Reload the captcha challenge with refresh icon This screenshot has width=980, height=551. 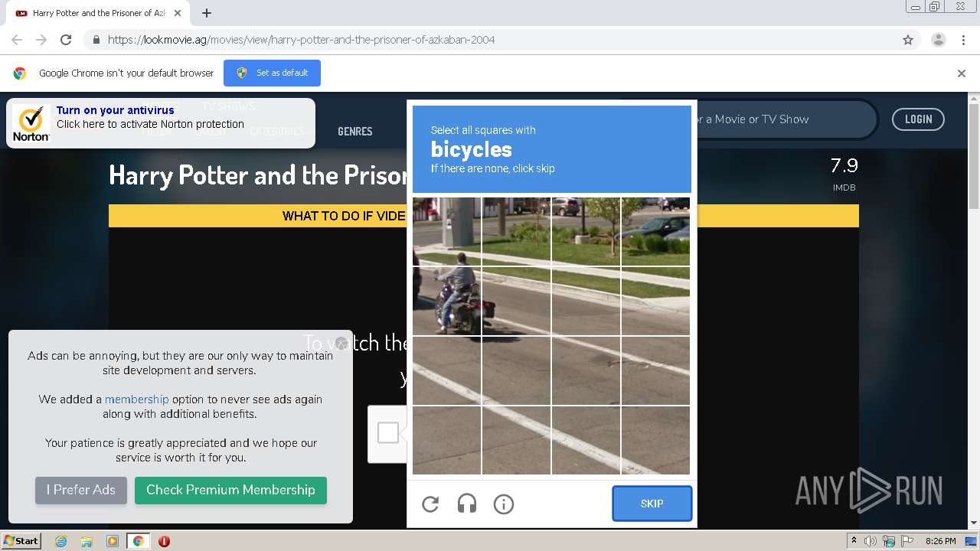tap(430, 504)
